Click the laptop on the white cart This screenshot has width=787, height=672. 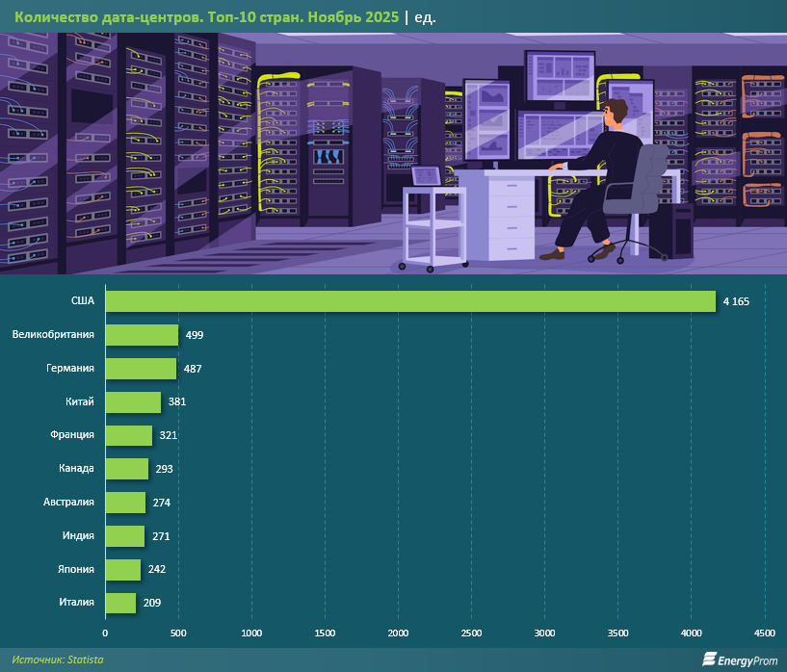pos(426,177)
